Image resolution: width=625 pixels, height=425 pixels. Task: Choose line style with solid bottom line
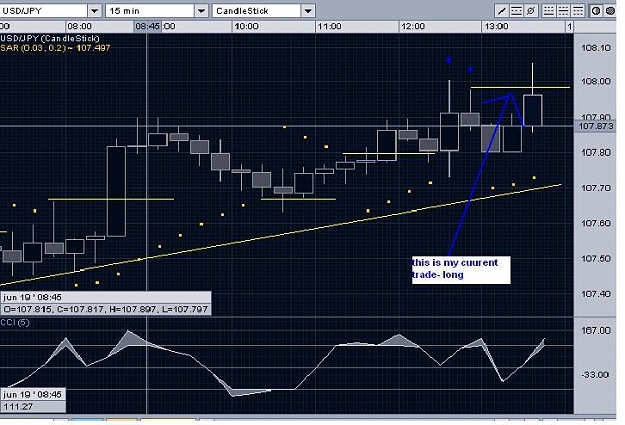(549, 11)
